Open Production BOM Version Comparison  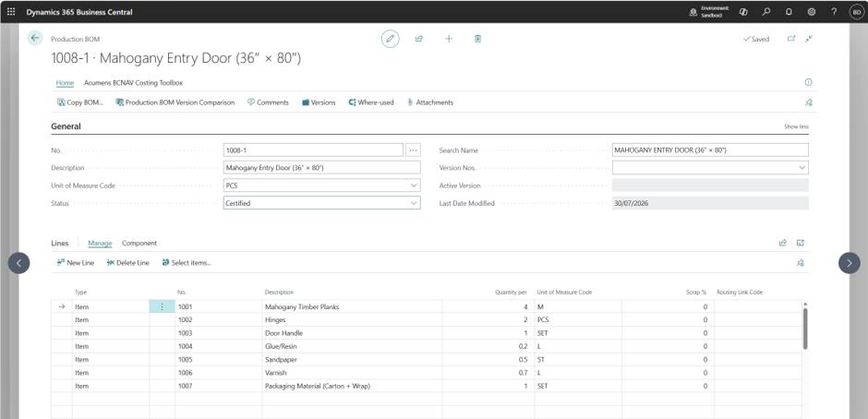coord(175,102)
